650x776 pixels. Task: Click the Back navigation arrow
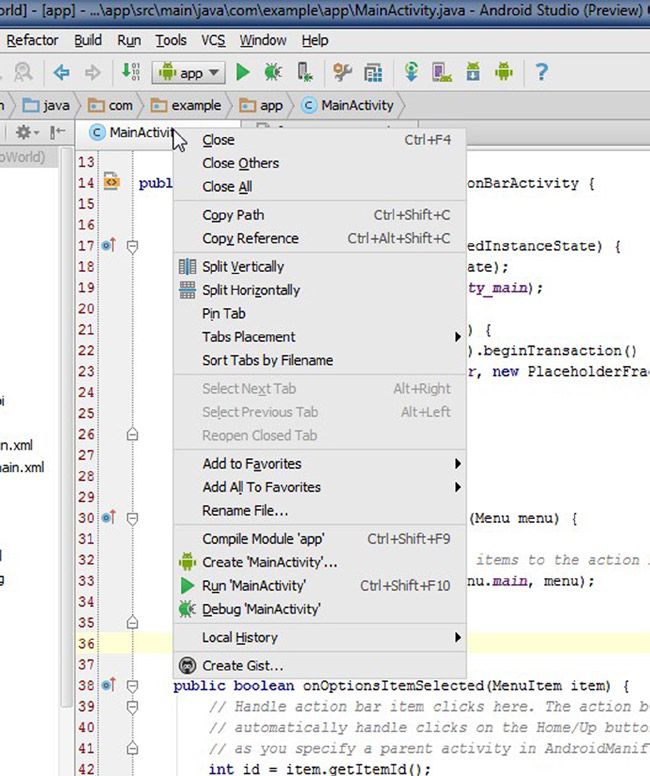pyautogui.click(x=61, y=73)
